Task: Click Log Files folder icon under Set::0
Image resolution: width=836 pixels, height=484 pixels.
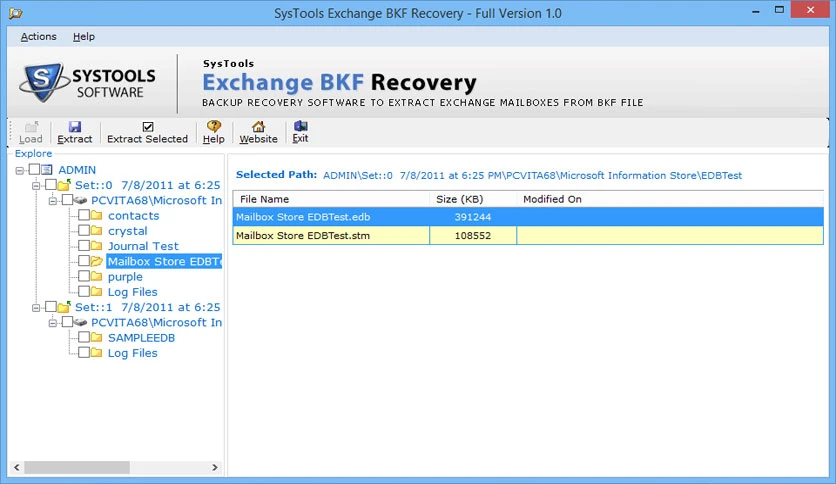Action: tap(97, 292)
